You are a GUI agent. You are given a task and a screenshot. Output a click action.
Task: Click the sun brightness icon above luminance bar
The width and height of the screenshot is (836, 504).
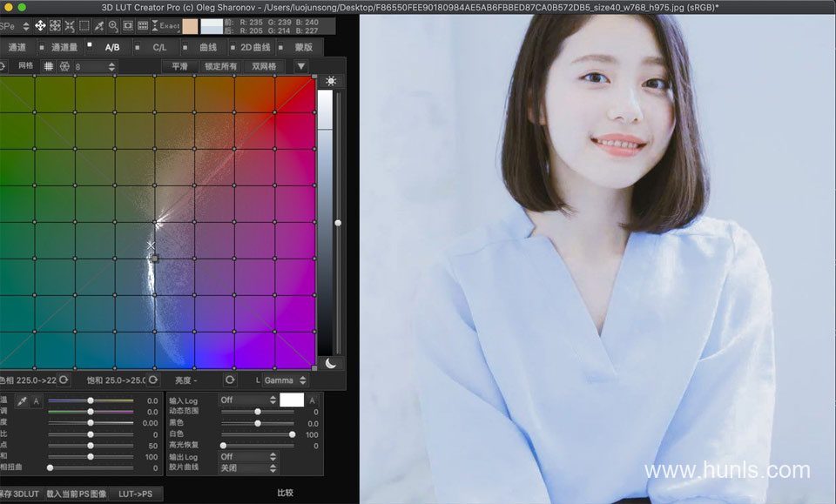click(x=331, y=81)
